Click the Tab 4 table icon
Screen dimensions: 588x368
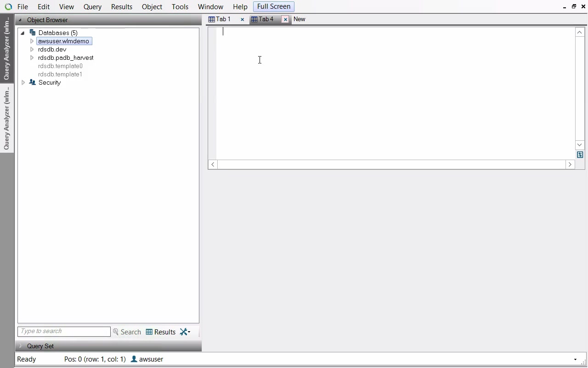click(x=254, y=19)
